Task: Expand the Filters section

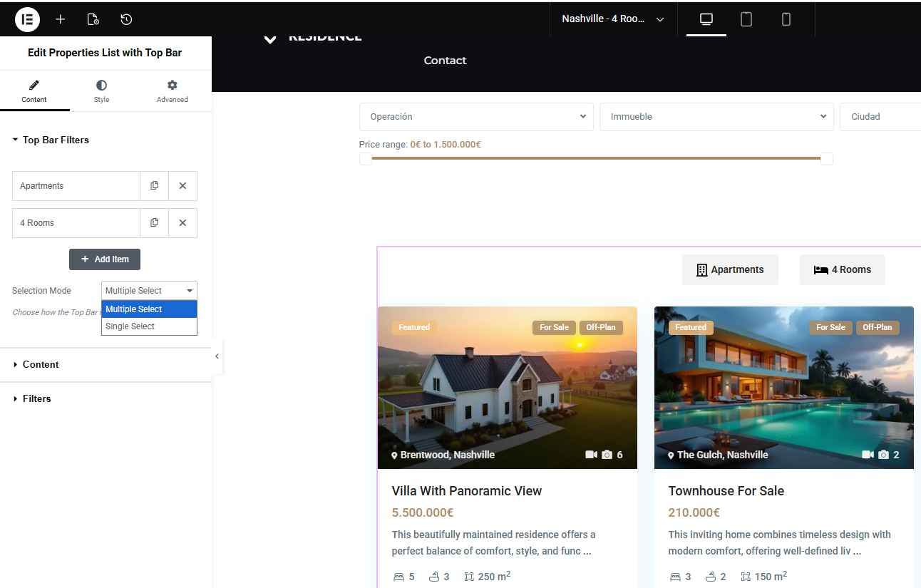Action: pos(37,398)
